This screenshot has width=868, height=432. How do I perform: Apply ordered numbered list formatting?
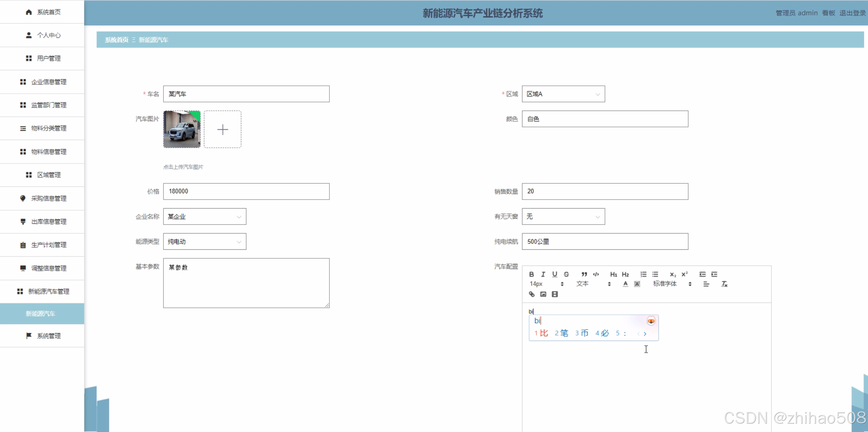coord(643,274)
